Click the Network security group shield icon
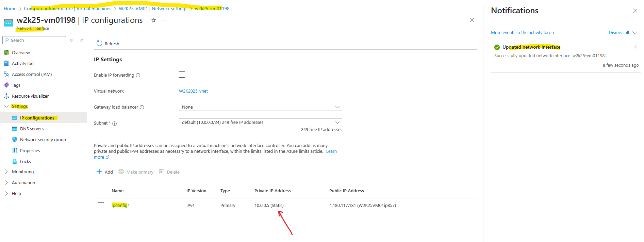Viewport: 644px width, 242px height. click(15, 140)
